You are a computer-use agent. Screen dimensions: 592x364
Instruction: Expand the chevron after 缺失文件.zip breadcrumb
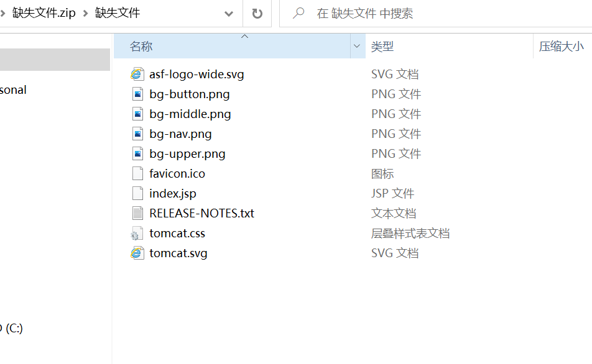[86, 14]
